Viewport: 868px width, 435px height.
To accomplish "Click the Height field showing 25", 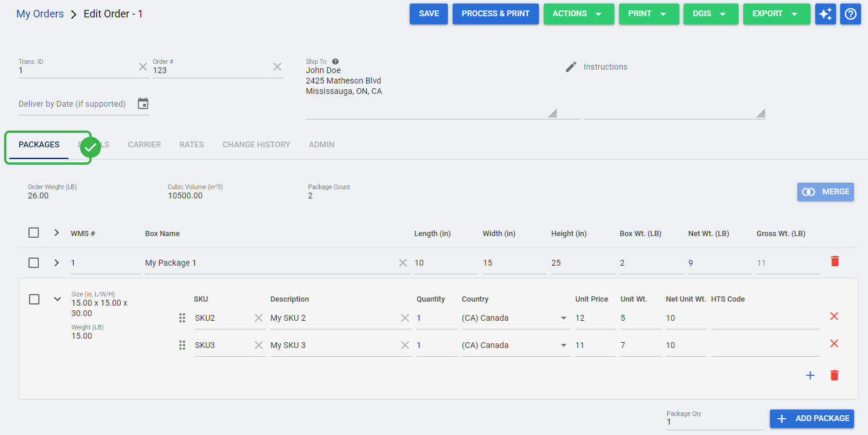I will pos(583,263).
